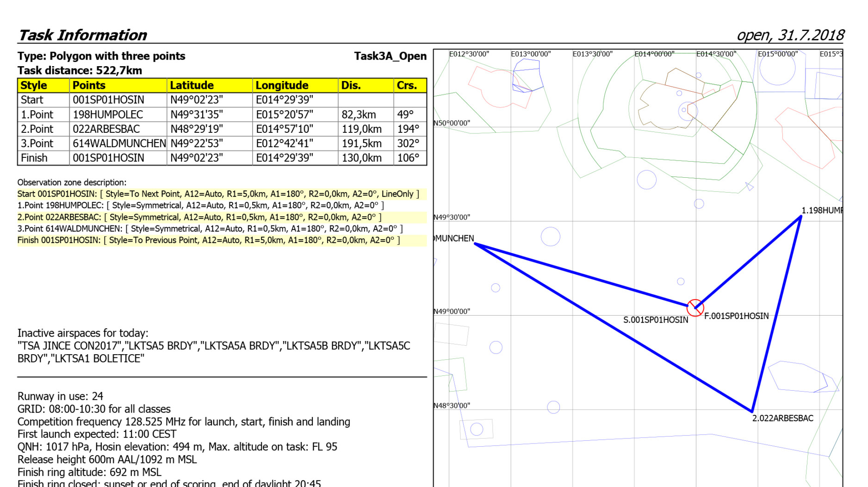This screenshot has height=487, width=868.
Task: Click the E014°00'00" longitude grid label
Action: pyautogui.click(x=654, y=54)
